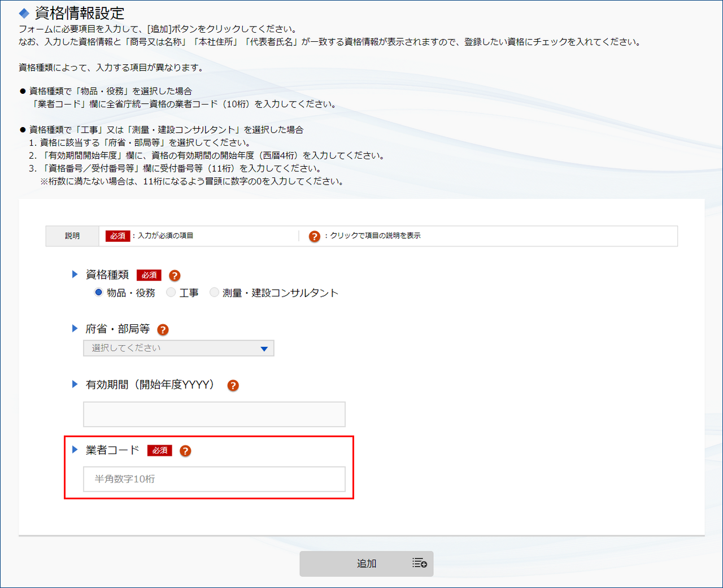
Task: Click the 必須 badge next to 資格種類
Action: (x=149, y=276)
